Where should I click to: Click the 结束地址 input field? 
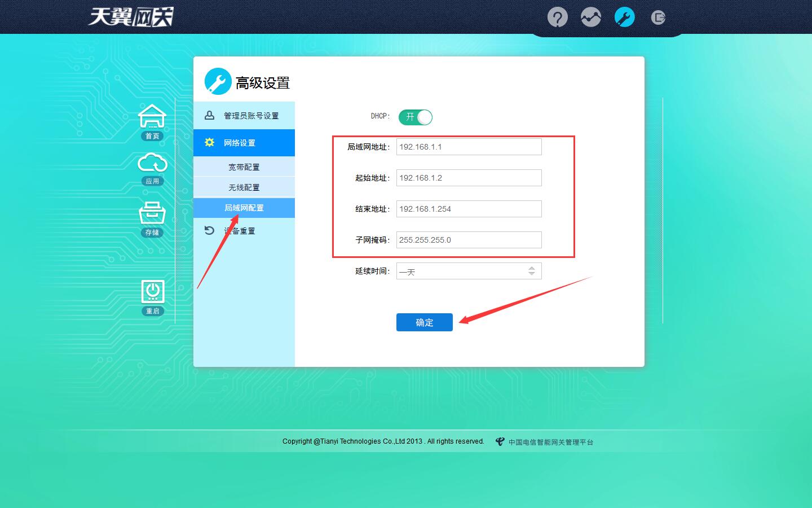point(469,209)
